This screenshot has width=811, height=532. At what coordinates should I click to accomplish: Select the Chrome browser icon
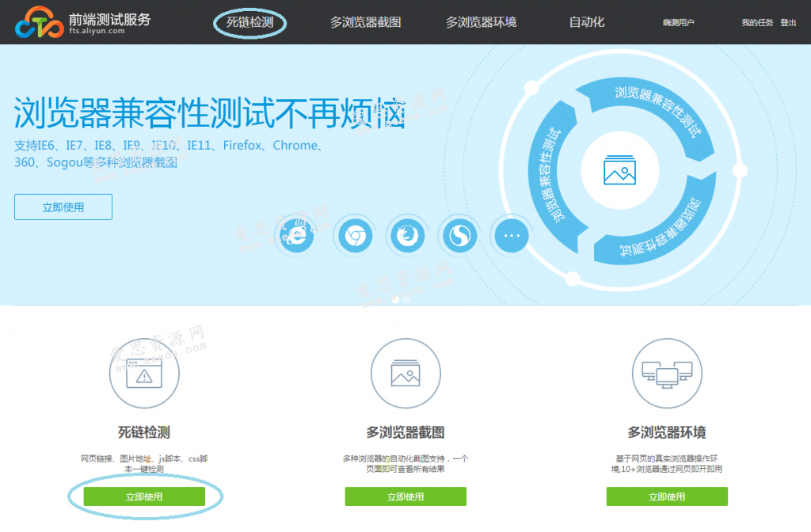[x=354, y=235]
